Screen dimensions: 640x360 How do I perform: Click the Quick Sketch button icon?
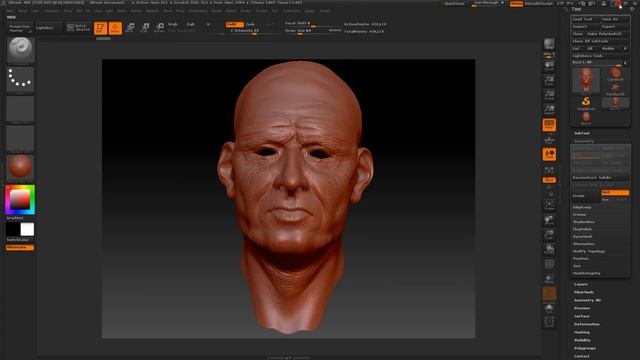pyautogui.click(x=78, y=28)
